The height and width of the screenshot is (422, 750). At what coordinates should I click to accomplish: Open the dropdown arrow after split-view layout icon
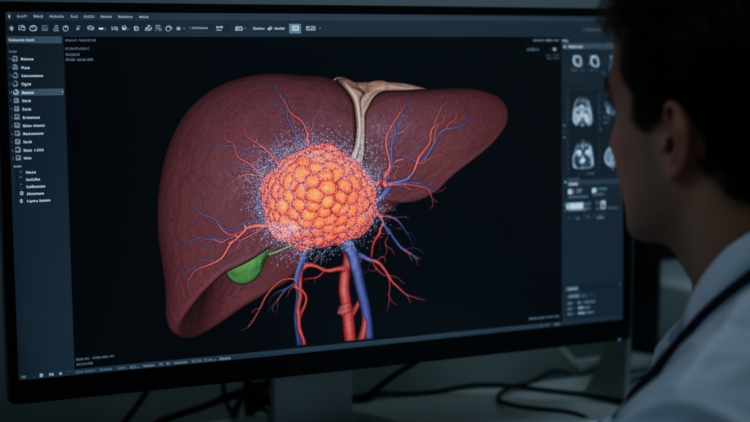320,29
